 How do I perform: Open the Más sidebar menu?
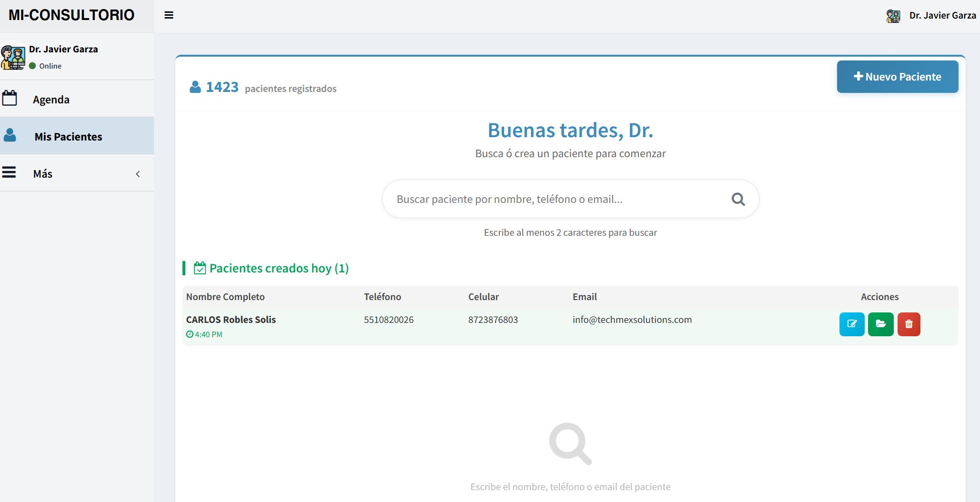click(x=77, y=173)
